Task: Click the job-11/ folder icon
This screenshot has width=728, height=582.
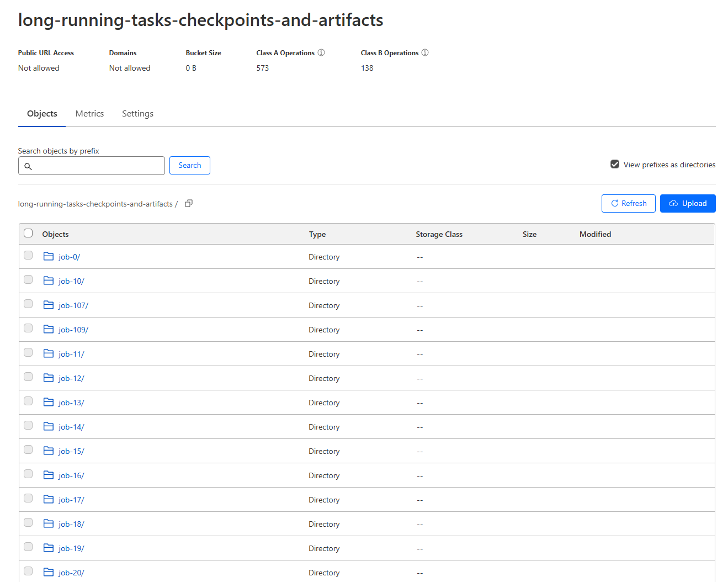Action: click(x=49, y=353)
